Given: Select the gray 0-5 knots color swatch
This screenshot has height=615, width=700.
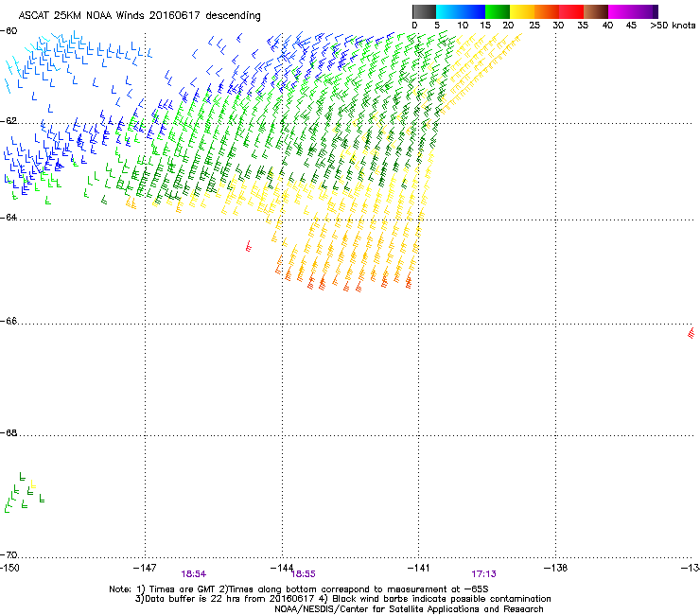Looking at the screenshot, I should coord(424,11).
